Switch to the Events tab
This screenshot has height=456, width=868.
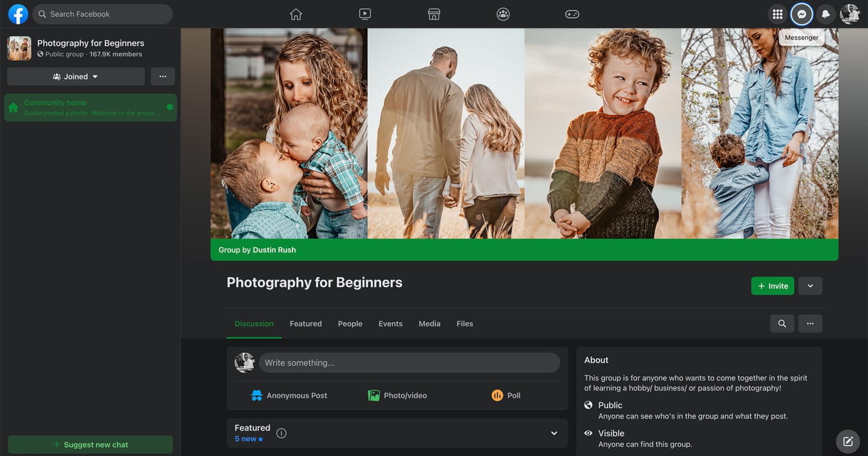391,324
